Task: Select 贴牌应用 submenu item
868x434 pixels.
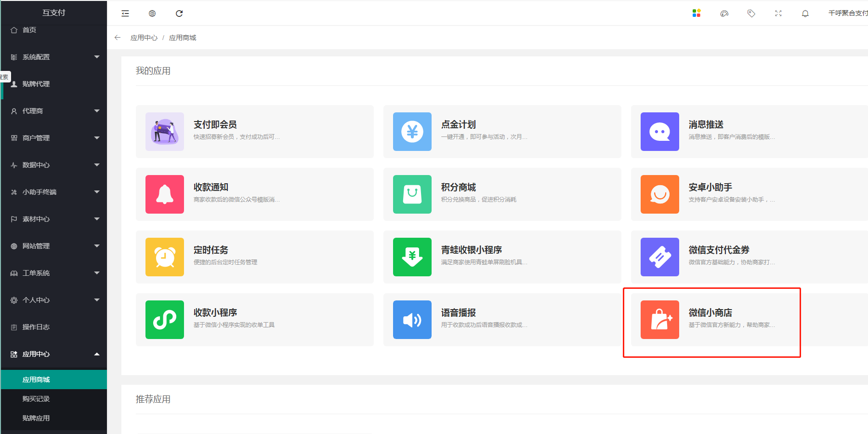Action: coord(53,418)
